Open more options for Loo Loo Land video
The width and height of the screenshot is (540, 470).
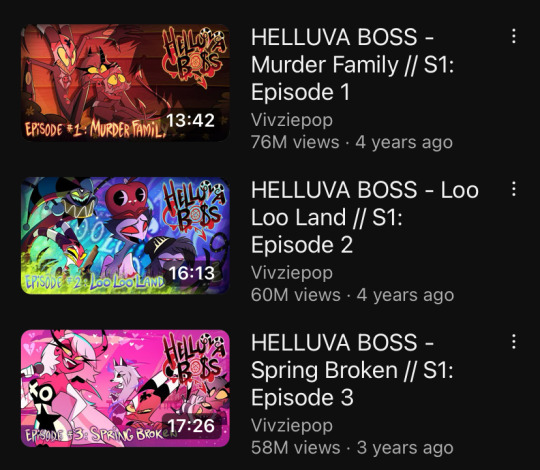pos(513,189)
